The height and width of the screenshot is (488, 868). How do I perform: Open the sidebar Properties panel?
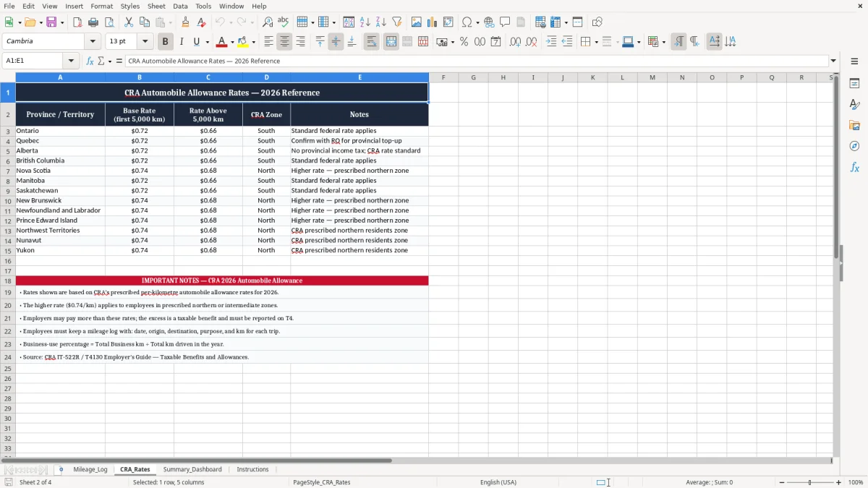tap(854, 83)
